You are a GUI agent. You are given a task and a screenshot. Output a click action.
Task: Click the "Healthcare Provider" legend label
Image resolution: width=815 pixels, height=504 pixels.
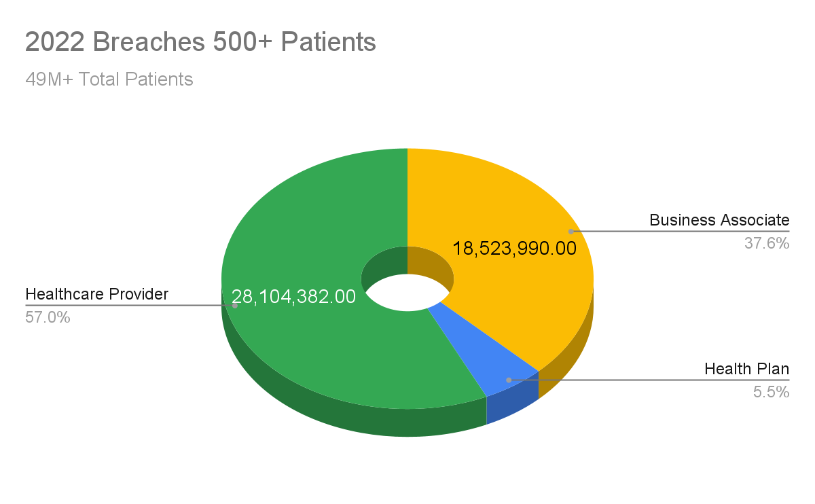[96, 294]
